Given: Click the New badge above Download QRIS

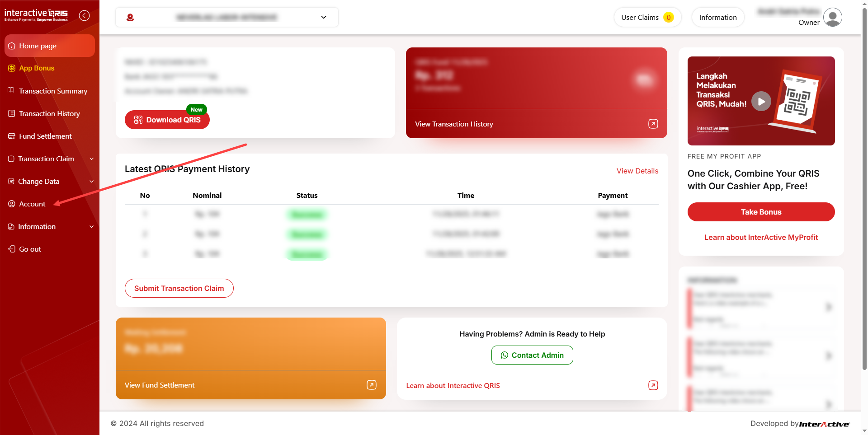Looking at the screenshot, I should click(x=197, y=109).
